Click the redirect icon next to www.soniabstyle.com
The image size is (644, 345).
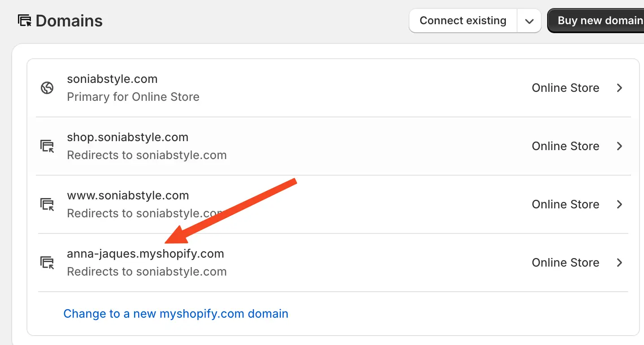(47, 204)
